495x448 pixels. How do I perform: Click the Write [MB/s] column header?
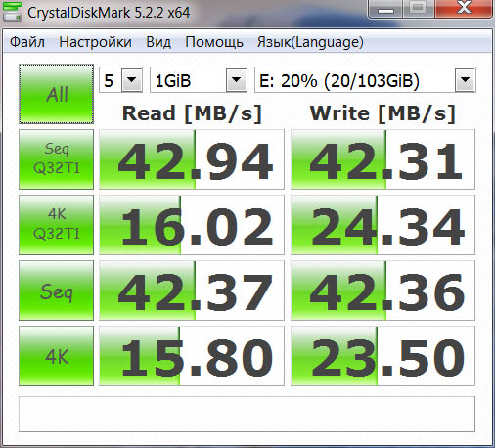(382, 113)
